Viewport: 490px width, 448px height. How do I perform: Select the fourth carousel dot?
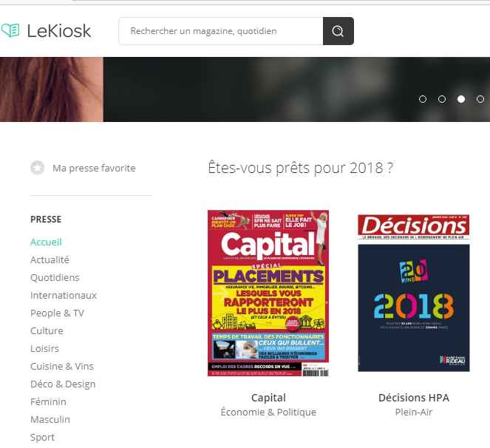pyautogui.click(x=480, y=99)
